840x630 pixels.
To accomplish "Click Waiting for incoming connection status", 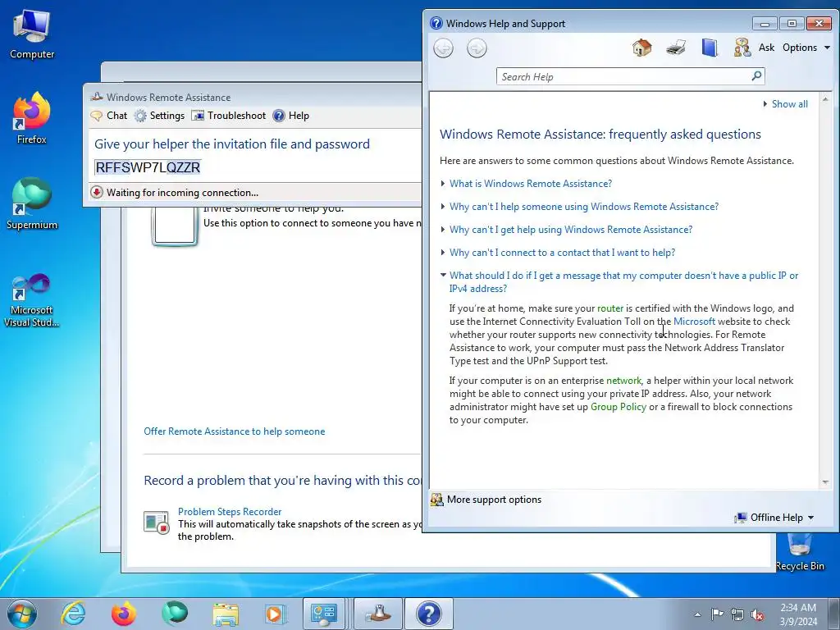I will (182, 193).
